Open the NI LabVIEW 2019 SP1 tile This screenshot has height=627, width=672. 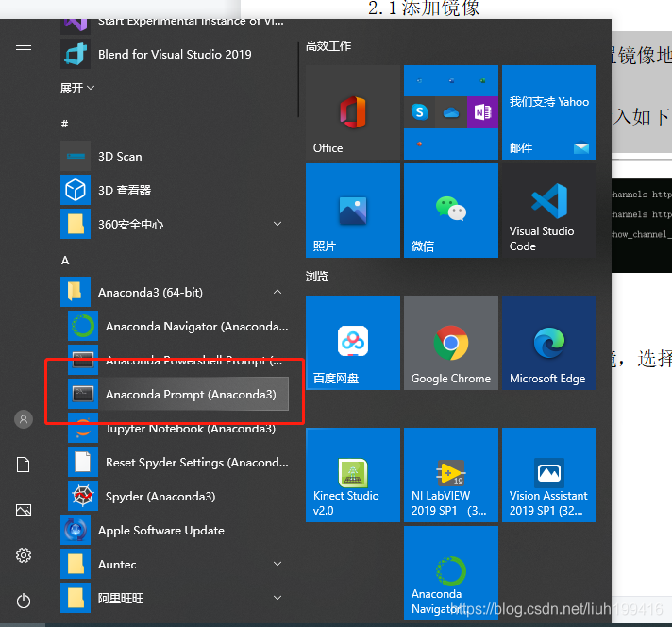451,475
